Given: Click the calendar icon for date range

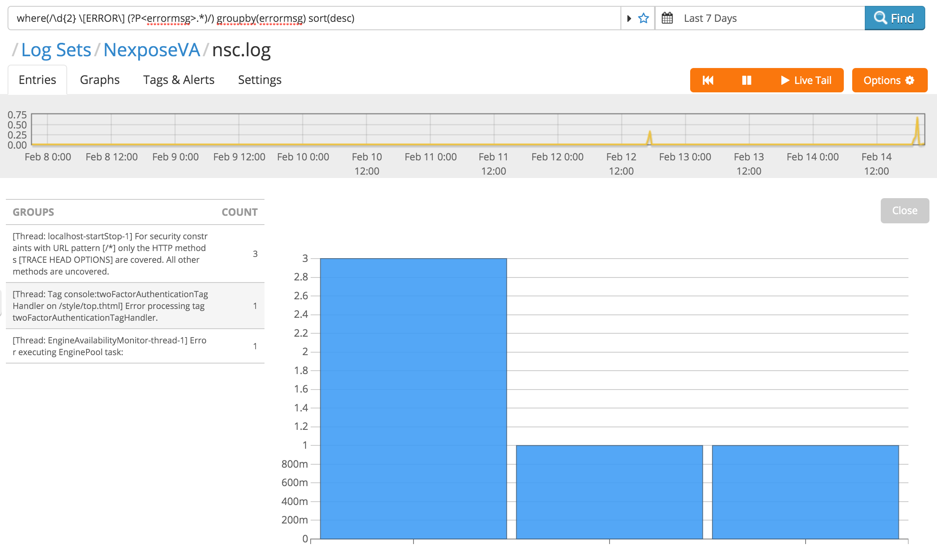Looking at the screenshot, I should pyautogui.click(x=667, y=18).
